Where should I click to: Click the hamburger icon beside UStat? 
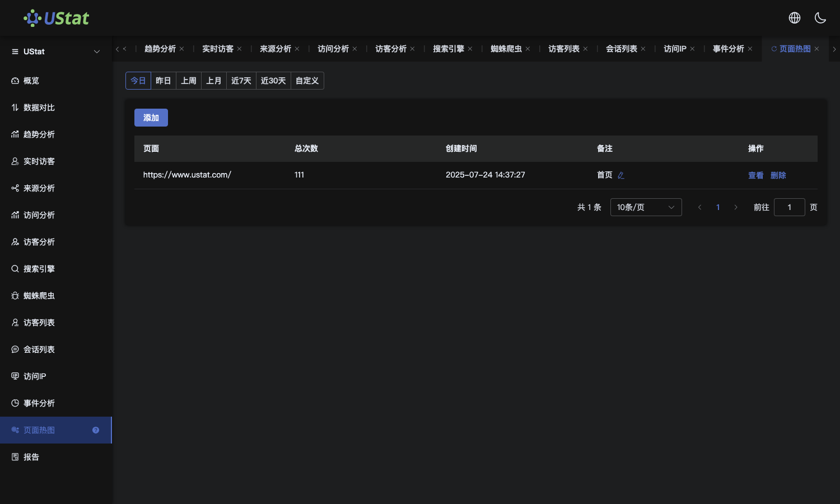(x=15, y=52)
